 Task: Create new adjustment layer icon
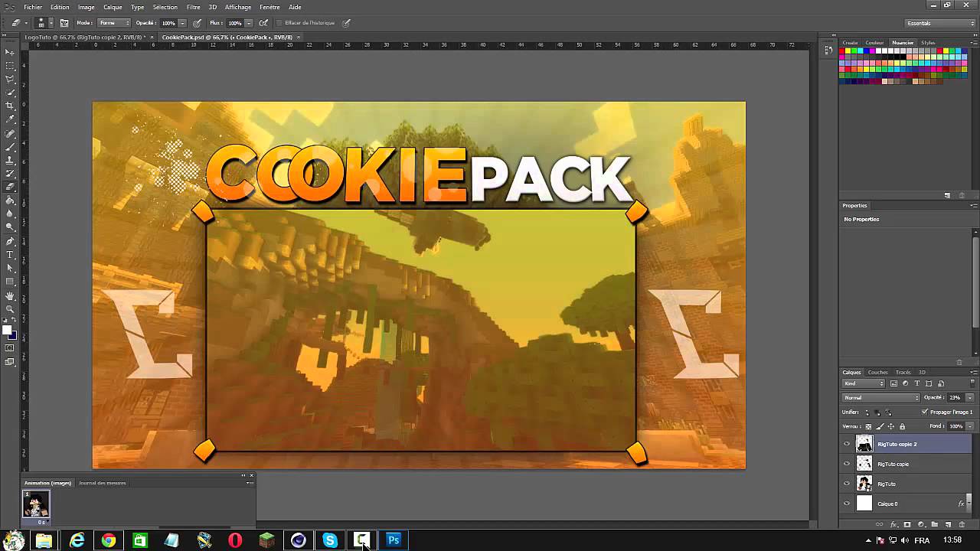coord(921,524)
